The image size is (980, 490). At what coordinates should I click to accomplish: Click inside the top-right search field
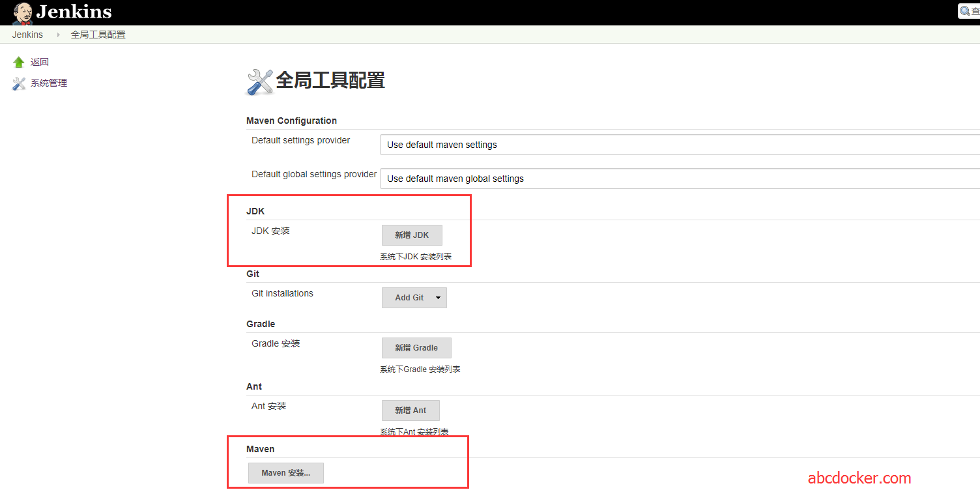tap(975, 10)
